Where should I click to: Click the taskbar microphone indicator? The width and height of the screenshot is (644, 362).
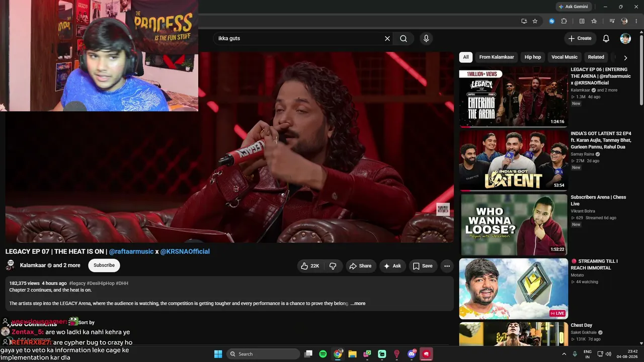coord(575,354)
